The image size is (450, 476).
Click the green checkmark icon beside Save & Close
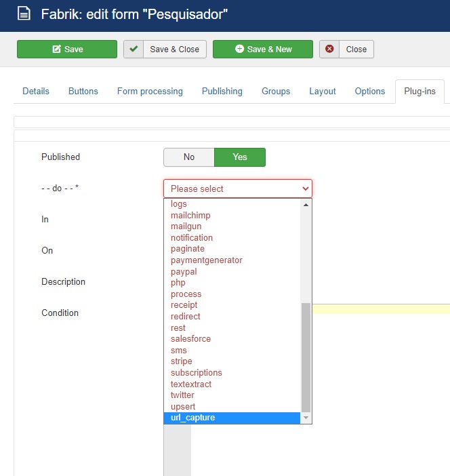pyautogui.click(x=134, y=49)
